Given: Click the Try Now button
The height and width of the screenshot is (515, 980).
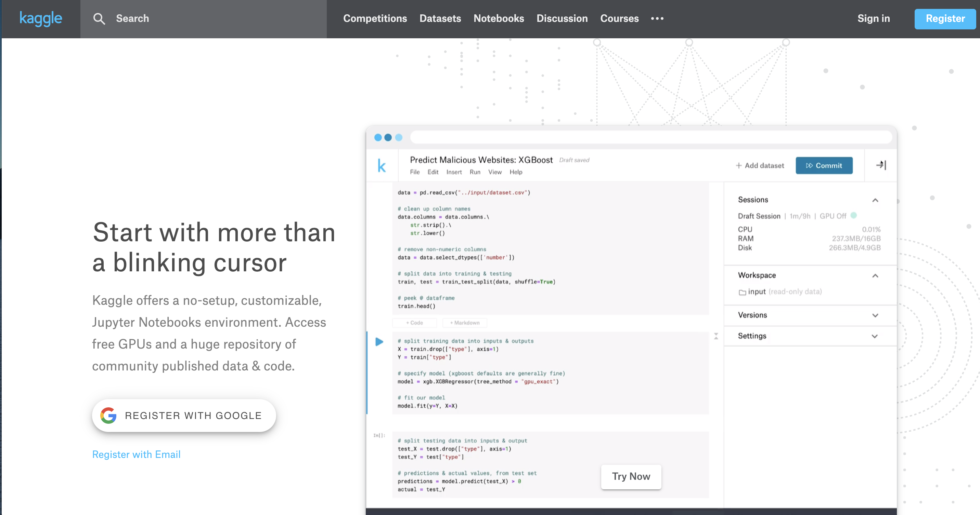Looking at the screenshot, I should coord(631,476).
